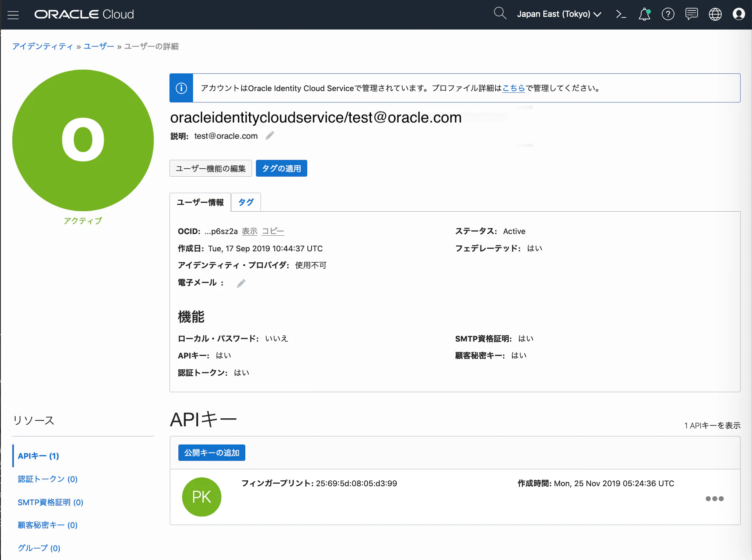Click the タグの適用 button

point(282,168)
